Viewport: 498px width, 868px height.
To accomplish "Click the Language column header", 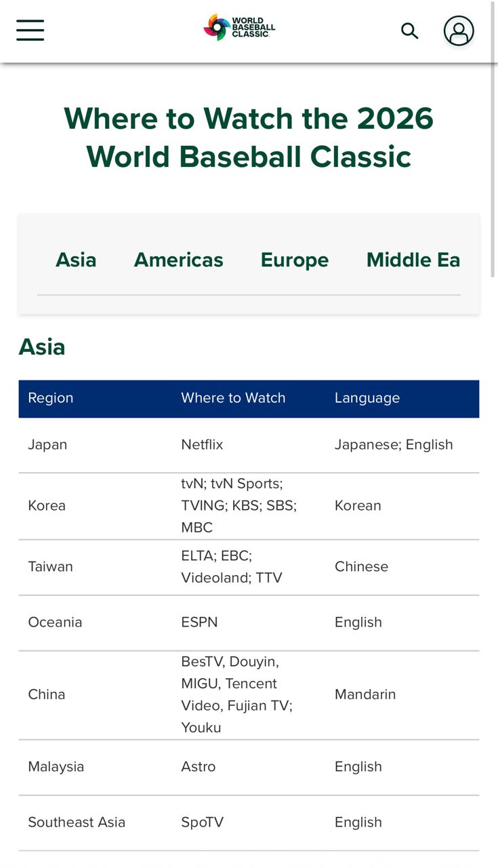I will (x=367, y=398).
